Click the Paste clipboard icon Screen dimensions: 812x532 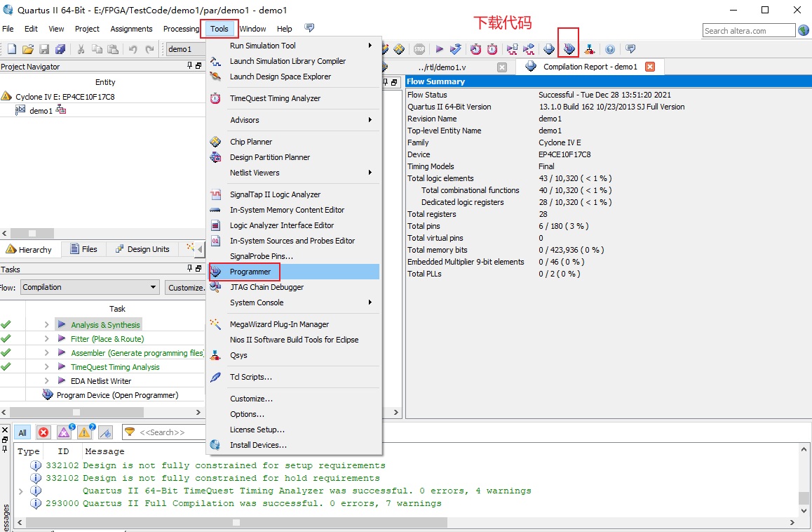click(113, 49)
